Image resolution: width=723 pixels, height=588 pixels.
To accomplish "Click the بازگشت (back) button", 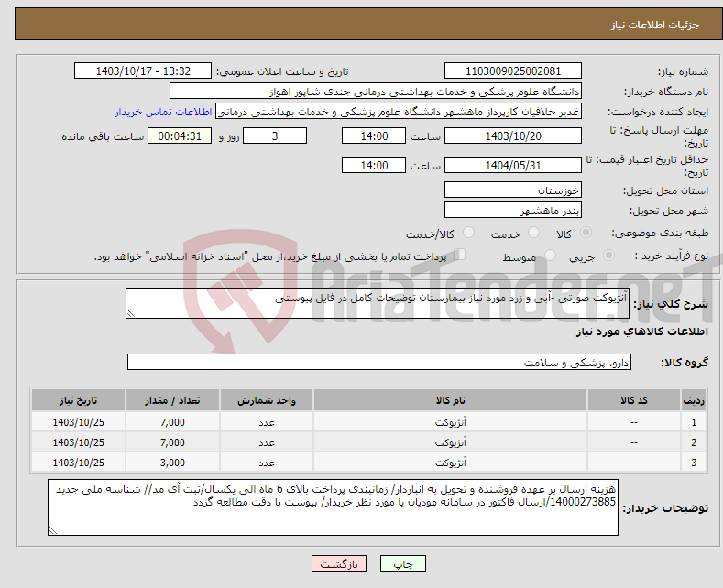I will coord(339,563).
